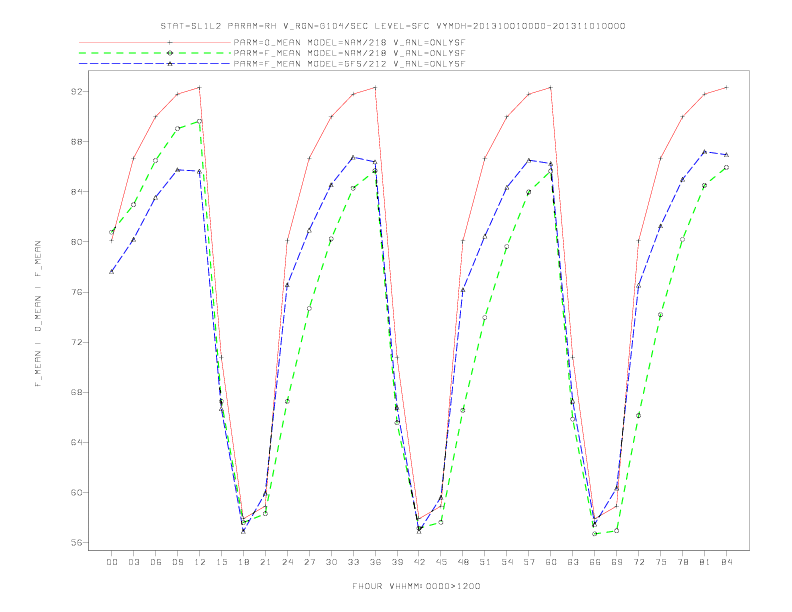Click the y-axis tick label 64
Image resolution: width=792 pixels, height=612 pixels.
pyautogui.click(x=76, y=442)
